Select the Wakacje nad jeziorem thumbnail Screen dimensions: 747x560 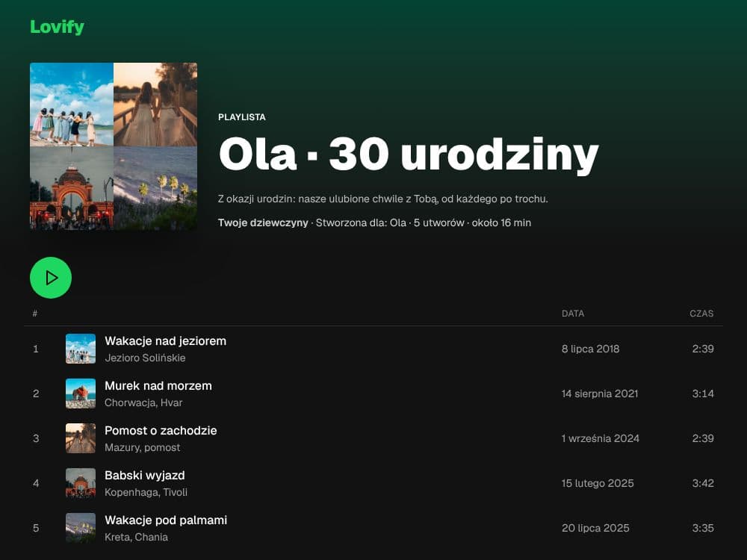[x=81, y=349]
